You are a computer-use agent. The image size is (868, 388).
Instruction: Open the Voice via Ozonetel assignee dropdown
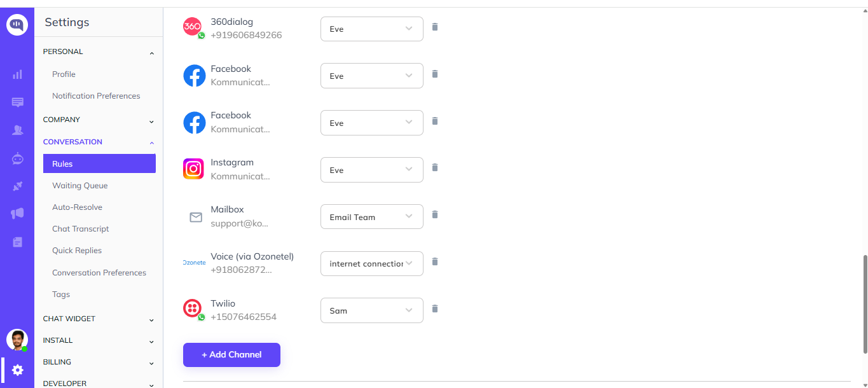pos(372,263)
